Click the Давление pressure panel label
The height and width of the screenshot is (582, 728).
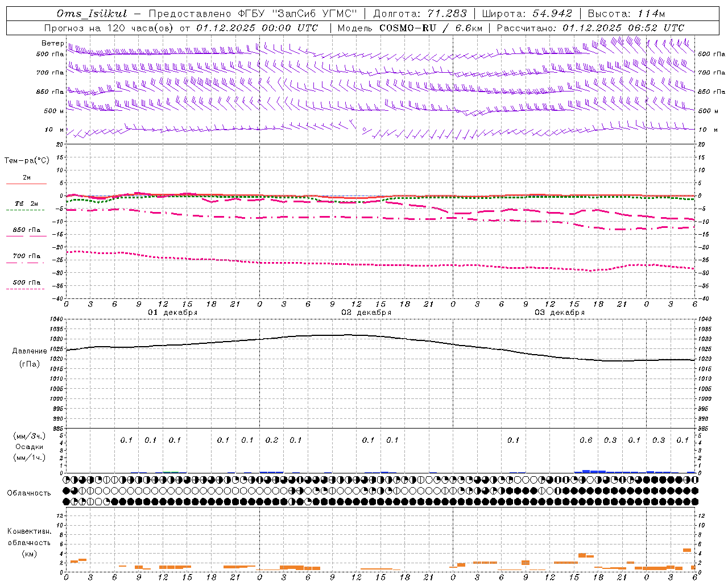tap(30, 351)
